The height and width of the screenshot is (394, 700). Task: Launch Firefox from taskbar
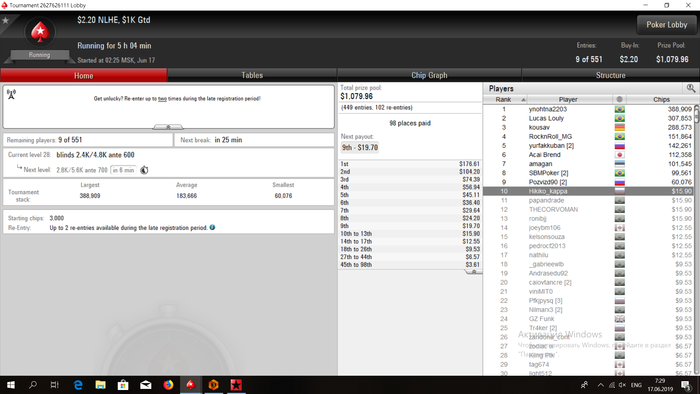coord(168,385)
